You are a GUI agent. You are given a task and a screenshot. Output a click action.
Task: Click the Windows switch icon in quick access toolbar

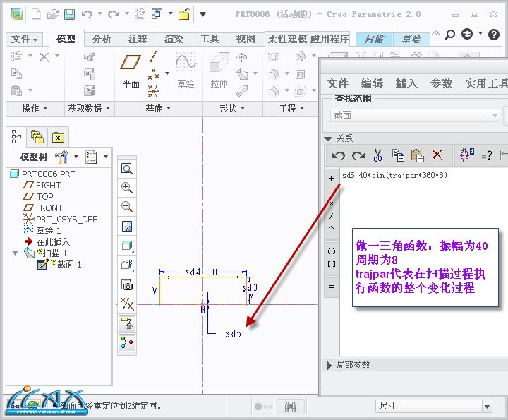click(x=157, y=14)
